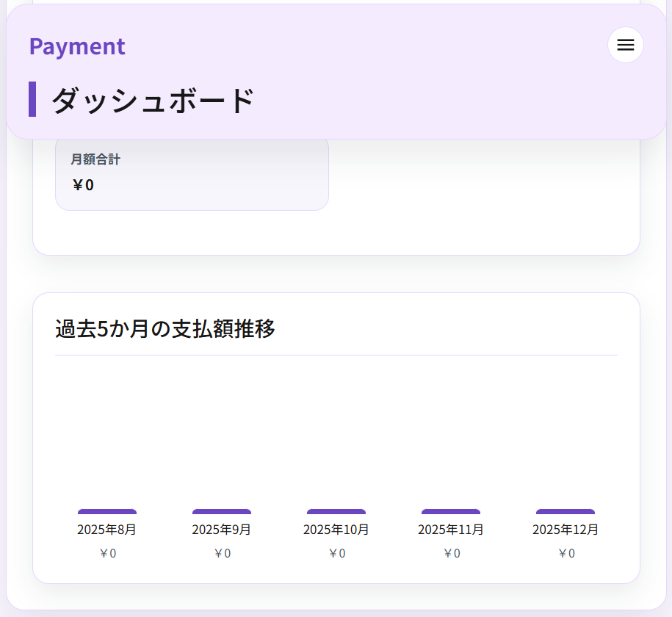The height and width of the screenshot is (617, 672).
Task: Select the 2025年10月 chart bar
Action: (x=336, y=510)
